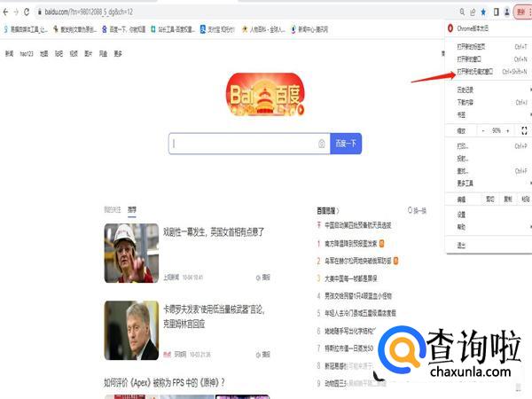Click the play icon on the Baidu logo

[301, 110]
